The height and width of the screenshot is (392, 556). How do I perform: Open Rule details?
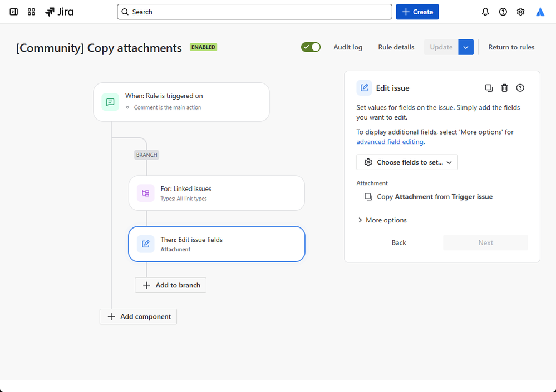(x=396, y=47)
